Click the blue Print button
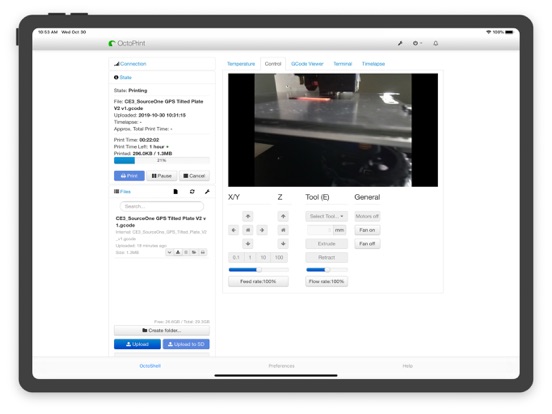Image resolution: width=552 pixels, height=414 pixels. (129, 176)
